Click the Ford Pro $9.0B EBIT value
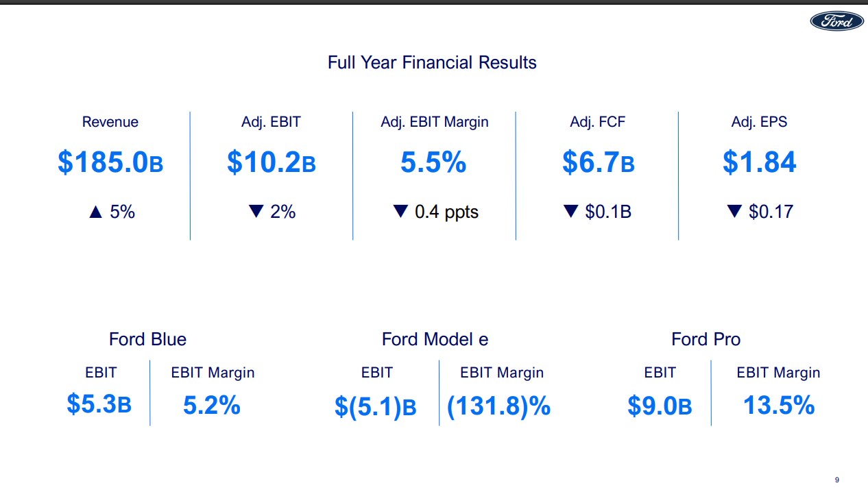This screenshot has width=868, height=494. (660, 406)
